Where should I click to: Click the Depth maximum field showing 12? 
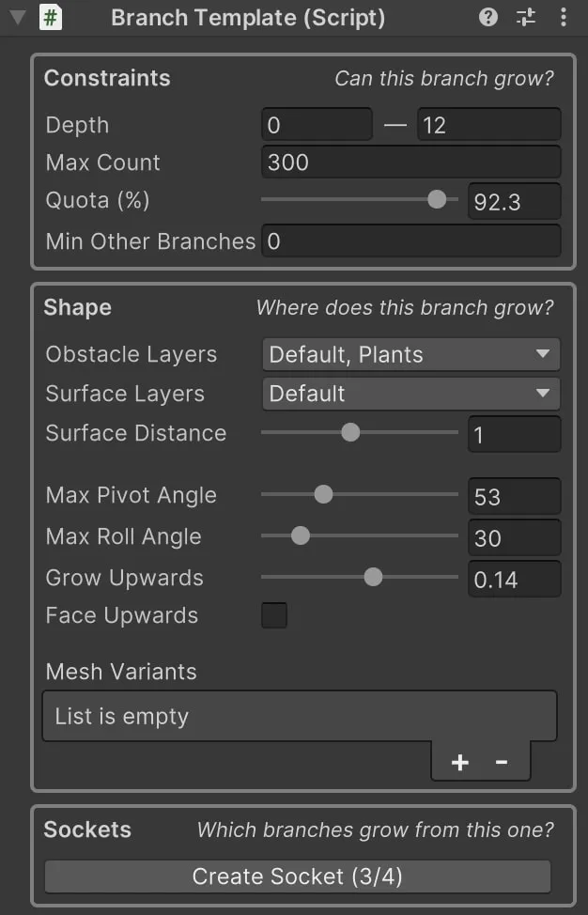tap(488, 125)
